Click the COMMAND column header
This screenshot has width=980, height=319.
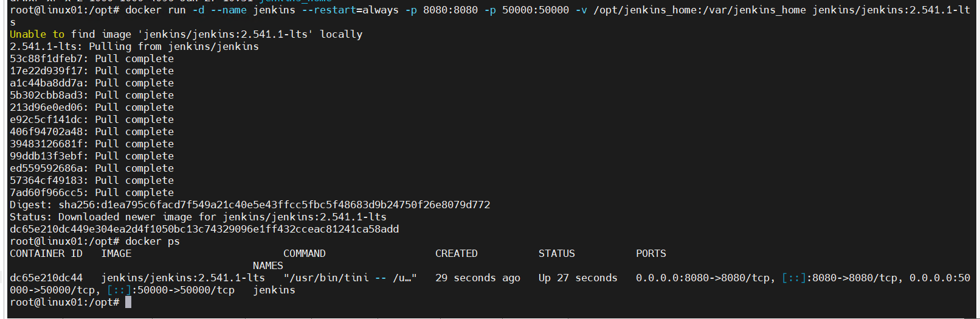(x=305, y=253)
